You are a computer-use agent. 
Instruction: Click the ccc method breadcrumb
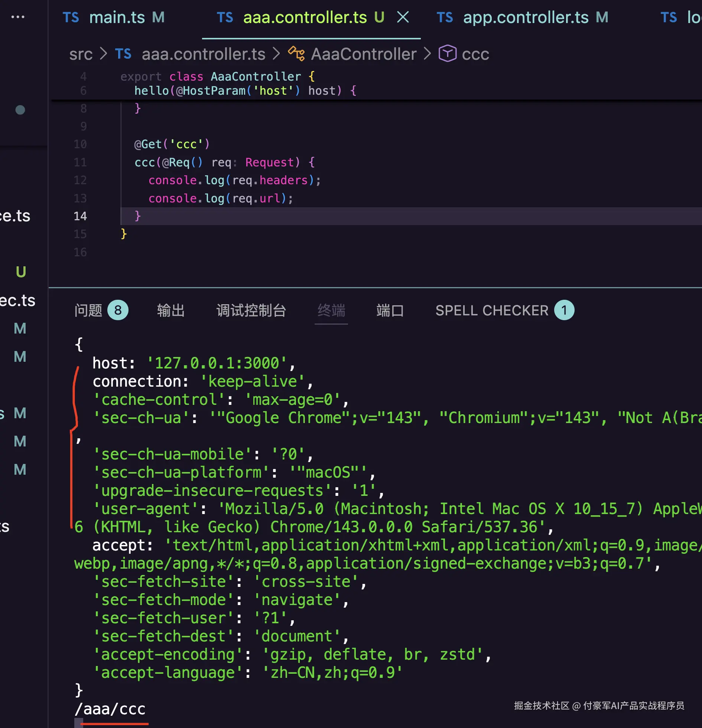coord(475,54)
